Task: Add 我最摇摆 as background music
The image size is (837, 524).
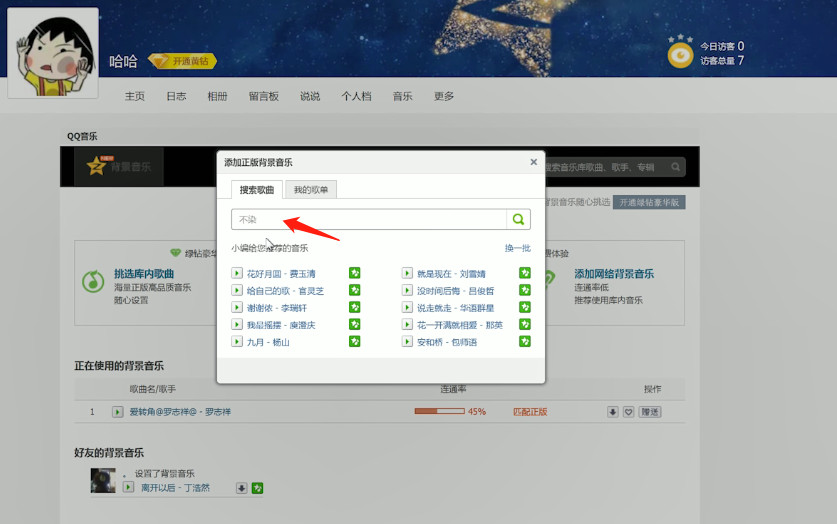Action: coord(354,324)
